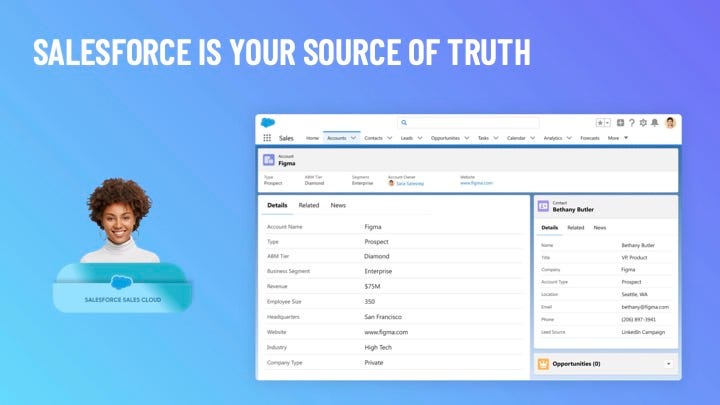Switch to the contact panel Related tab
720x405 pixels.
tap(575, 228)
